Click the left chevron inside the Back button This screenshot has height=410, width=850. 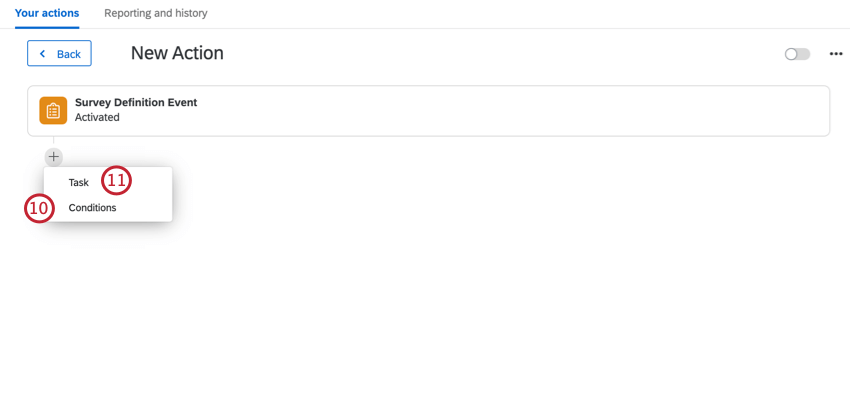[x=42, y=54]
